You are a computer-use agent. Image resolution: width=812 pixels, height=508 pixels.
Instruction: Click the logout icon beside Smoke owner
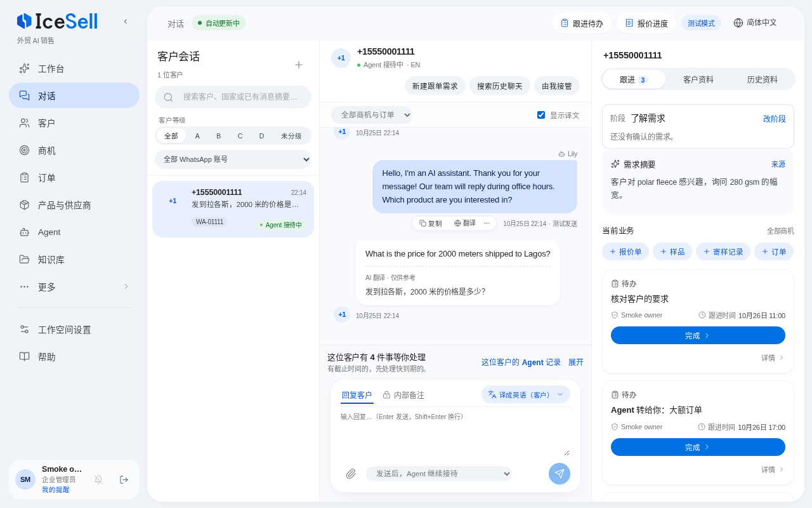124,480
